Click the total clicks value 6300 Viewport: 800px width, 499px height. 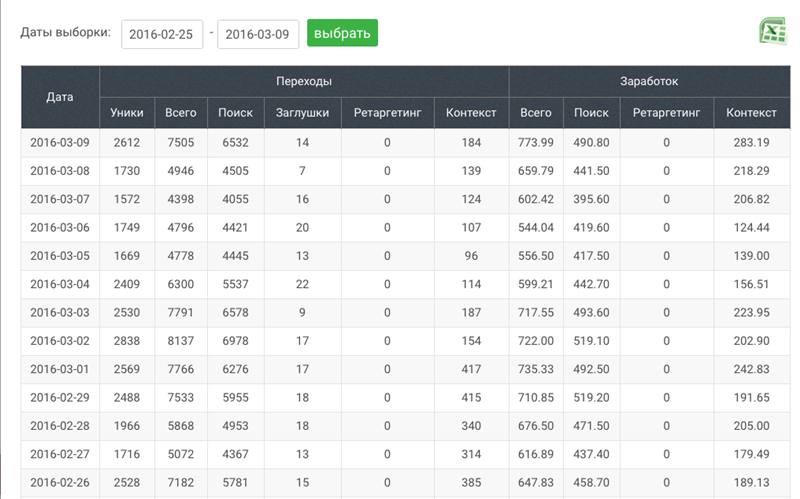181,284
